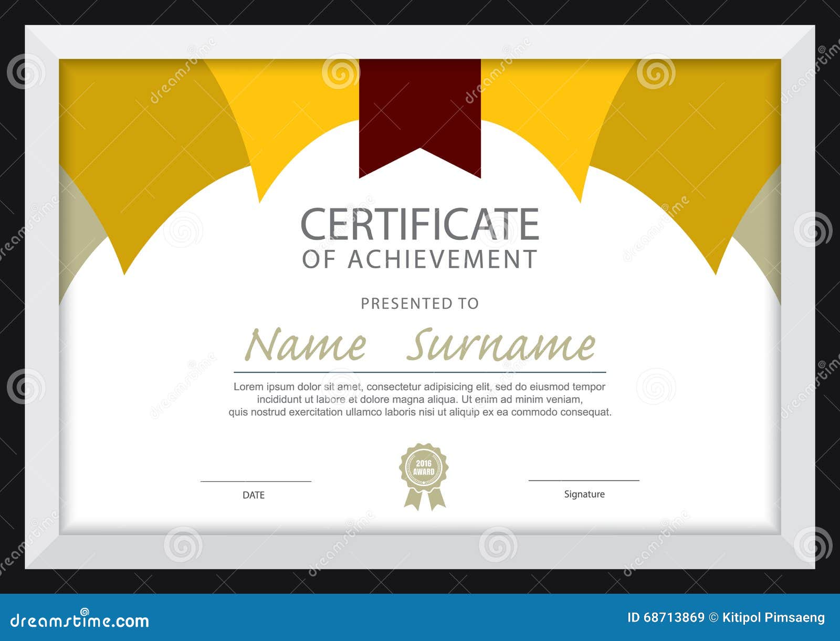Click the Signature line on the right
The image size is (840, 641).
pyautogui.click(x=584, y=479)
